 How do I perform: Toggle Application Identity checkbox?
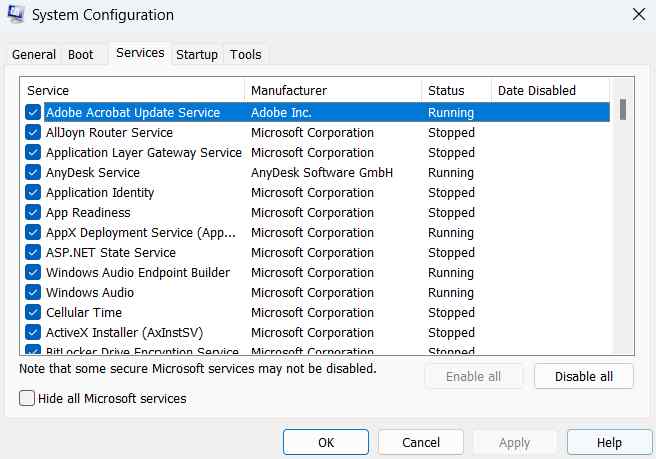click(33, 192)
